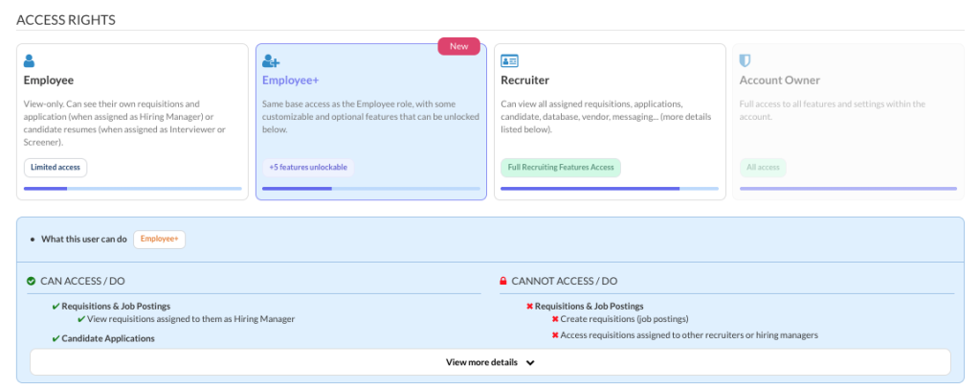The width and height of the screenshot is (980, 390).
Task: Select the Employee access role card
Action: pyautogui.click(x=132, y=122)
